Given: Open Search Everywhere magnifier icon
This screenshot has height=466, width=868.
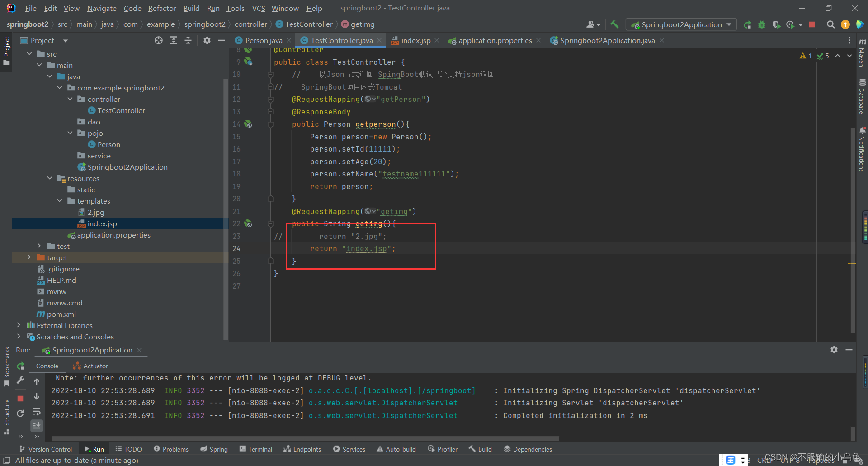Looking at the screenshot, I should click(x=830, y=24).
